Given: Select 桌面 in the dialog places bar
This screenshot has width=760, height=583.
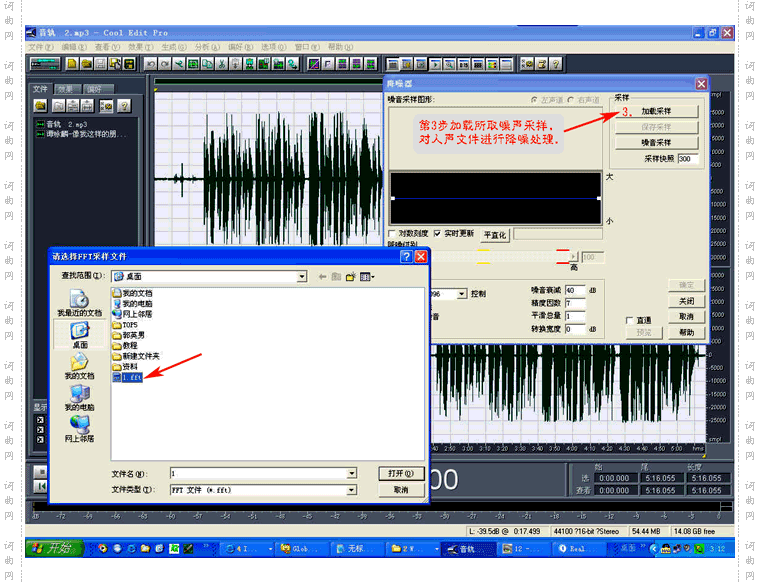Looking at the screenshot, I should click(79, 335).
